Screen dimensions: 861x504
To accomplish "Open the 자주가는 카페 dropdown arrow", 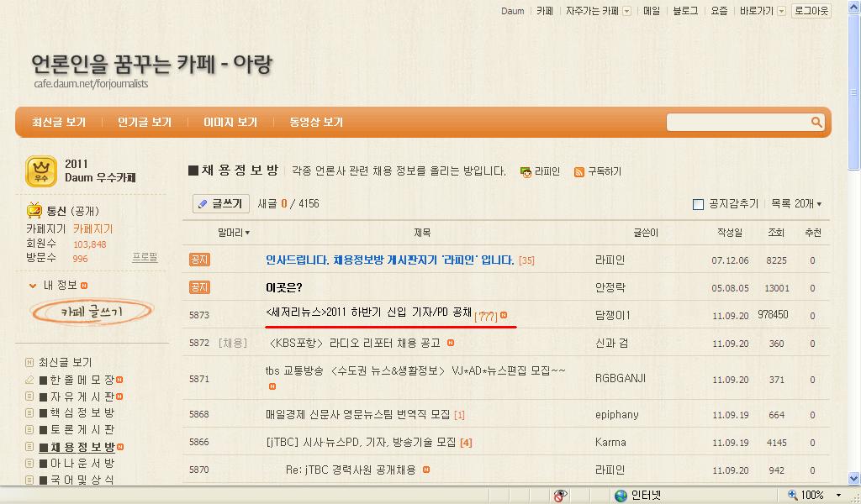I will tap(626, 11).
